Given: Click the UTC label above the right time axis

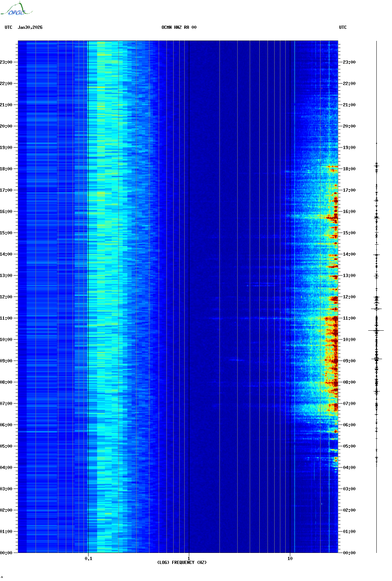Looking at the screenshot, I should coord(343,27).
